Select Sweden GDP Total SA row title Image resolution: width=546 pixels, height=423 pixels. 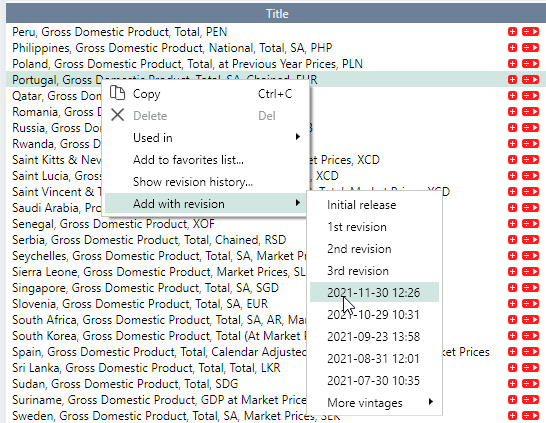pyautogui.click(x=176, y=416)
